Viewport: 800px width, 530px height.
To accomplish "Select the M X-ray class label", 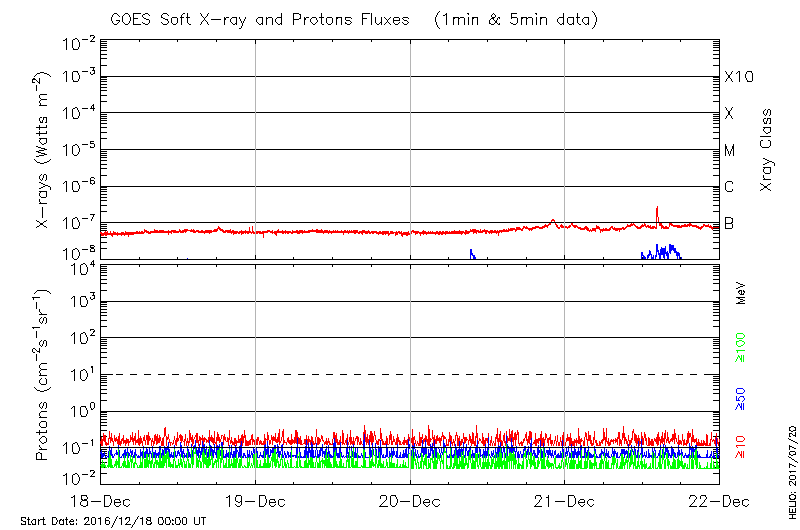I will [730, 150].
